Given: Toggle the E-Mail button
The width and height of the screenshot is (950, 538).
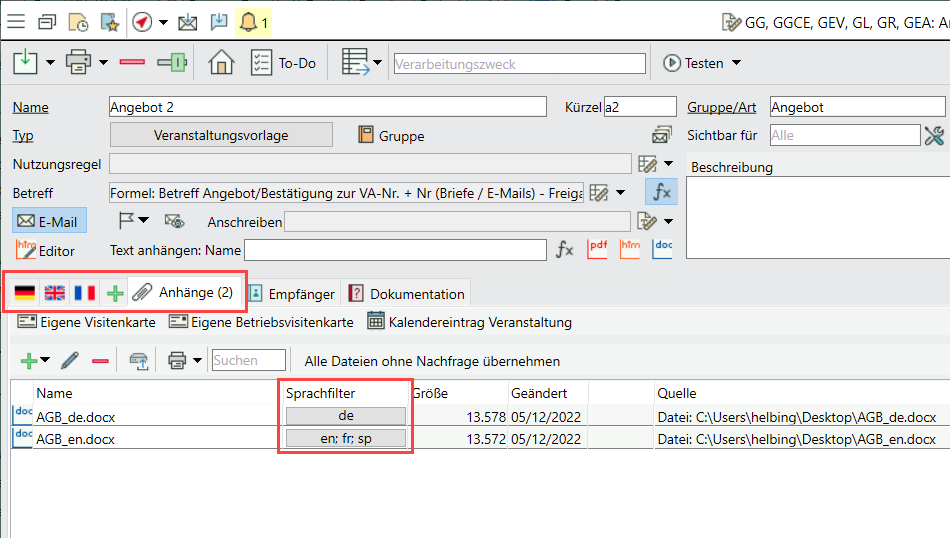Looking at the screenshot, I should point(50,221).
